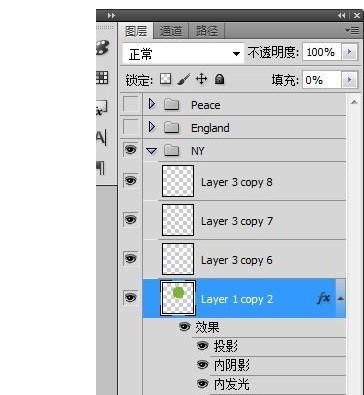Toggle lock image pixels brush icon
Image resolution: width=364 pixels, height=395 pixels.
tap(183, 79)
